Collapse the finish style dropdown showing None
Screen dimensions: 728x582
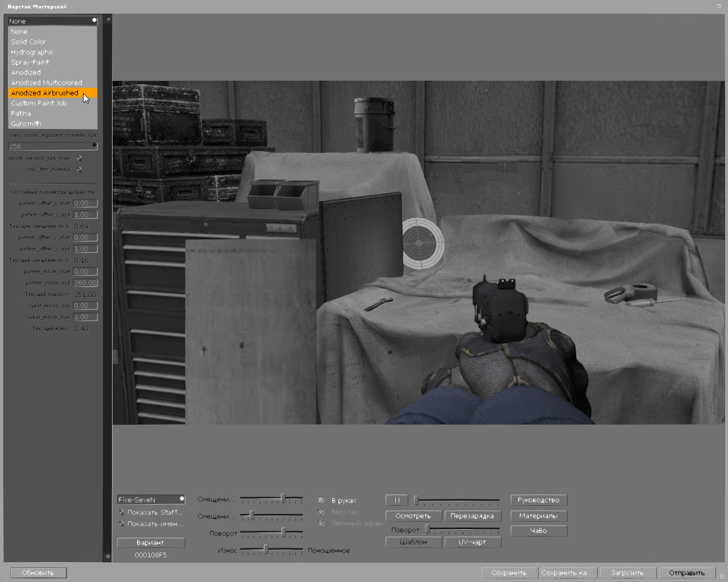click(53, 21)
